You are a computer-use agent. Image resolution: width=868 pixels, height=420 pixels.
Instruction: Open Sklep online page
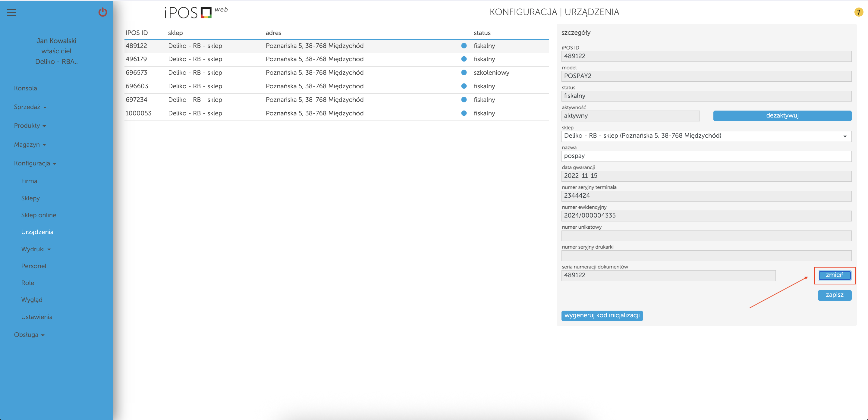39,215
